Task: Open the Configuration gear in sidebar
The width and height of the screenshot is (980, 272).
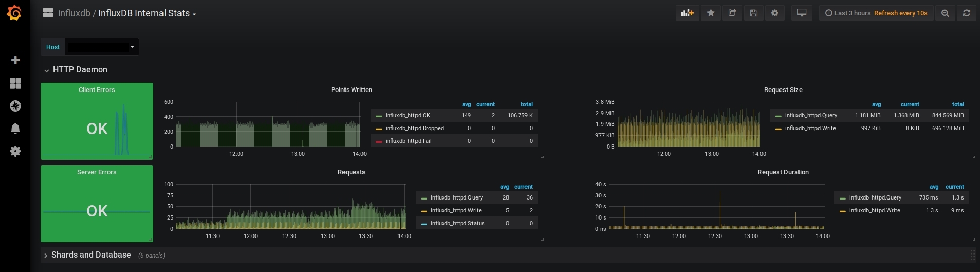Action: tap(15, 151)
